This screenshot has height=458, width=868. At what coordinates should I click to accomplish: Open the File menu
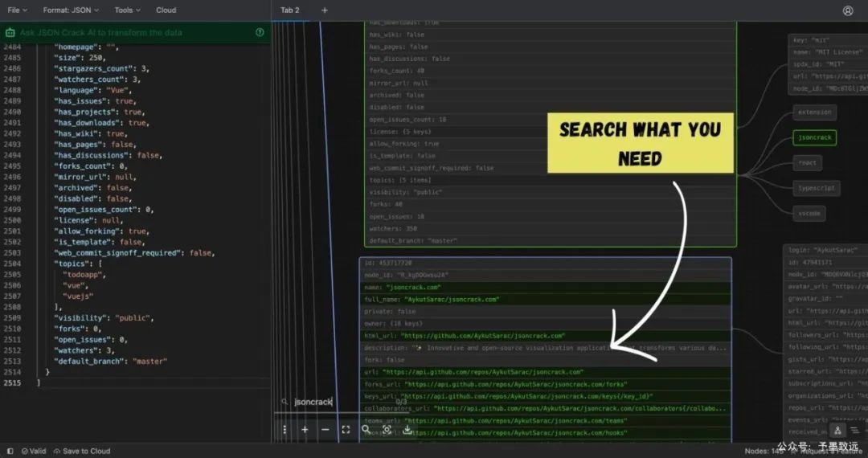(17, 10)
